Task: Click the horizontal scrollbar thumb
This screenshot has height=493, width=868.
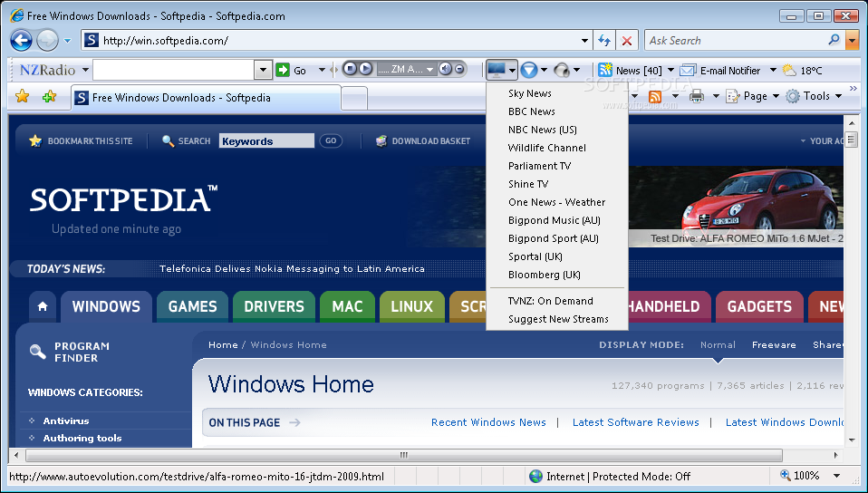Action: [x=404, y=455]
